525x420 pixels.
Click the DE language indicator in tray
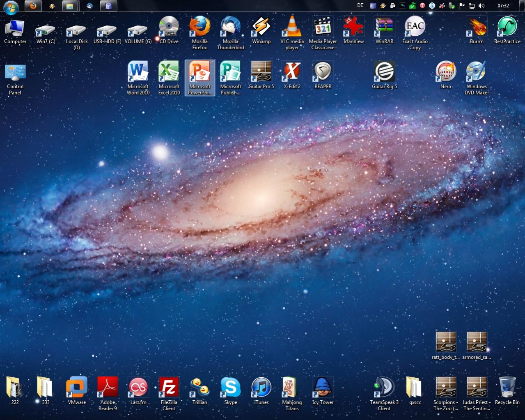(x=360, y=6)
